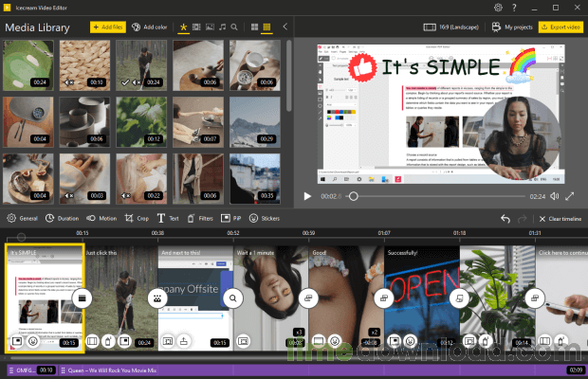
Task: Collapse the Media Library panel with the chevron
Action: click(x=286, y=27)
